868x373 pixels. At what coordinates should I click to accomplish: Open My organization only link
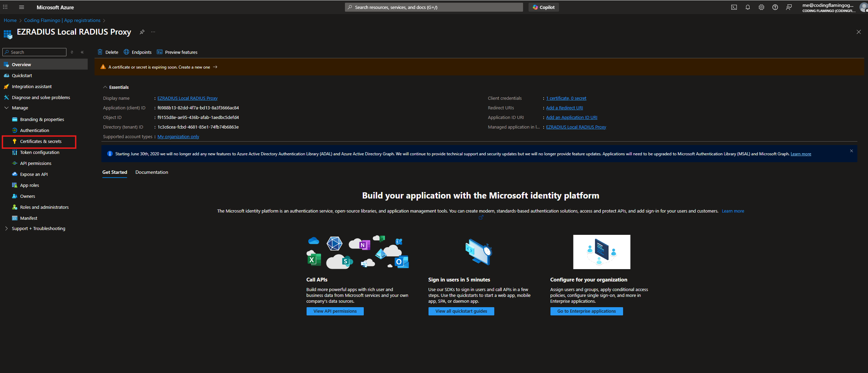[178, 136]
